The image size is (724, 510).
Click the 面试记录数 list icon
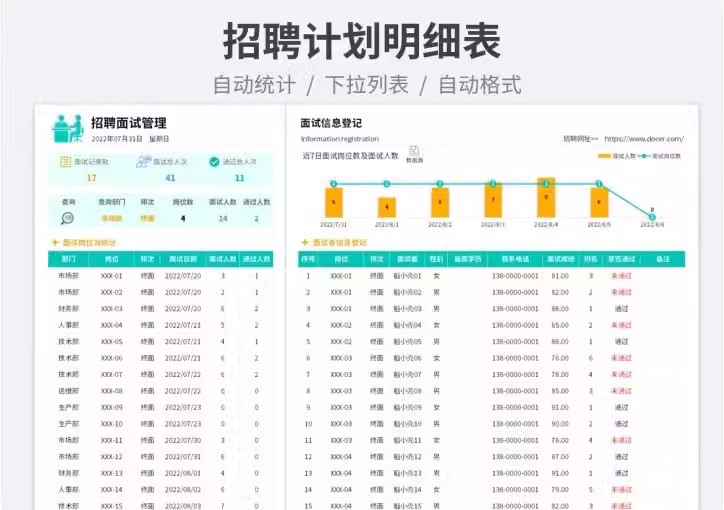(x=65, y=162)
